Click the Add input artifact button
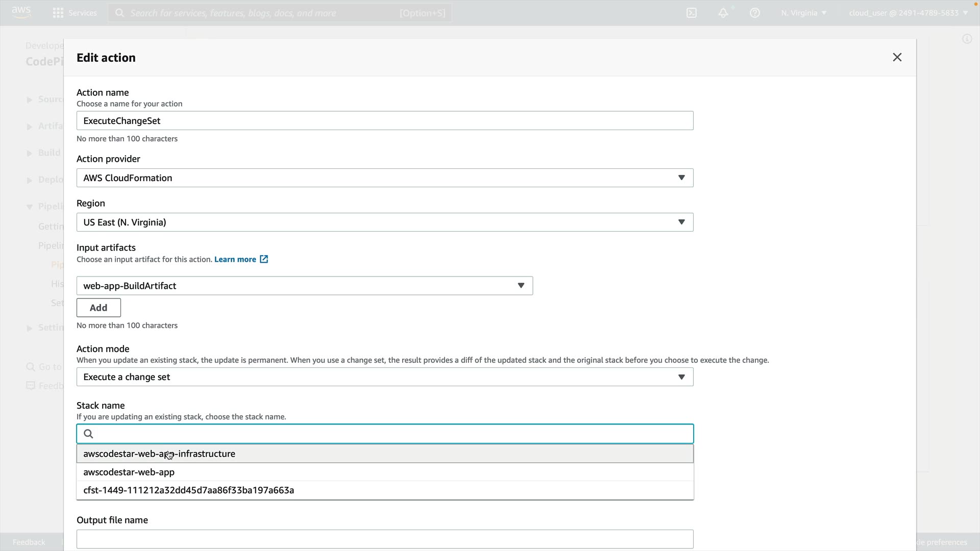The width and height of the screenshot is (980, 551). pos(99,308)
